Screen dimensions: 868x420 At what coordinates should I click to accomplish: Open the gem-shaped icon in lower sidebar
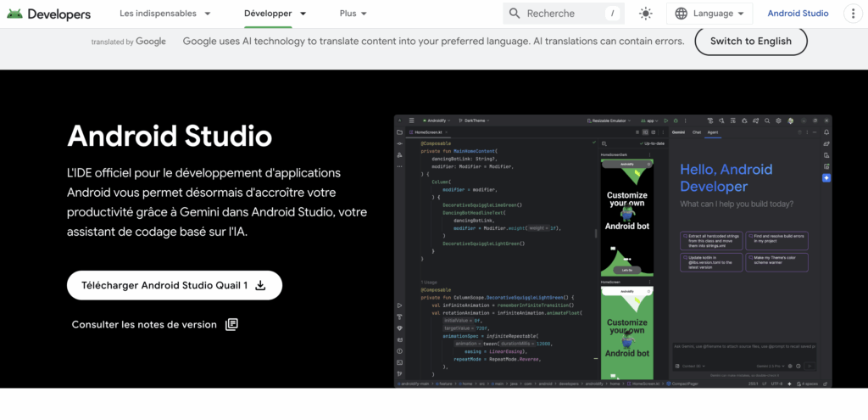(399, 328)
